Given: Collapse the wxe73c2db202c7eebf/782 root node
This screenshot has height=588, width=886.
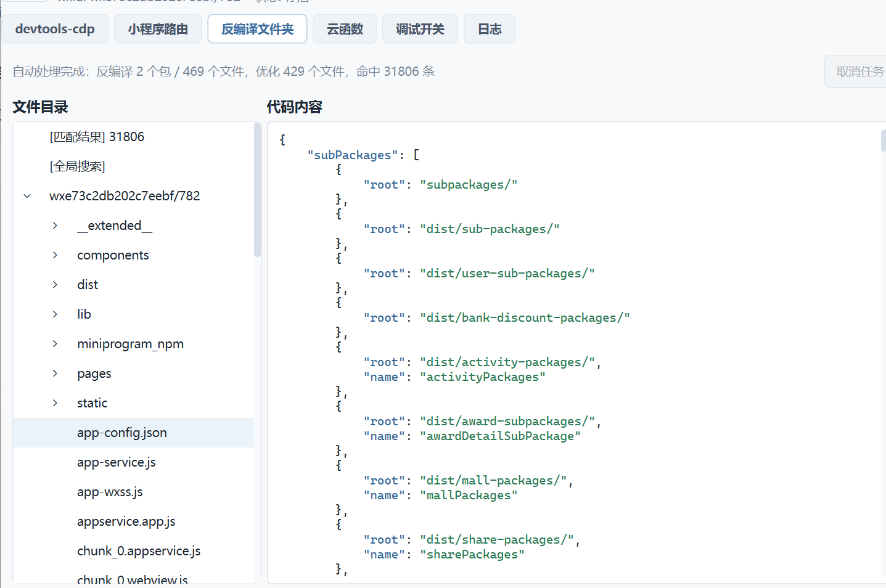Looking at the screenshot, I should tap(27, 196).
